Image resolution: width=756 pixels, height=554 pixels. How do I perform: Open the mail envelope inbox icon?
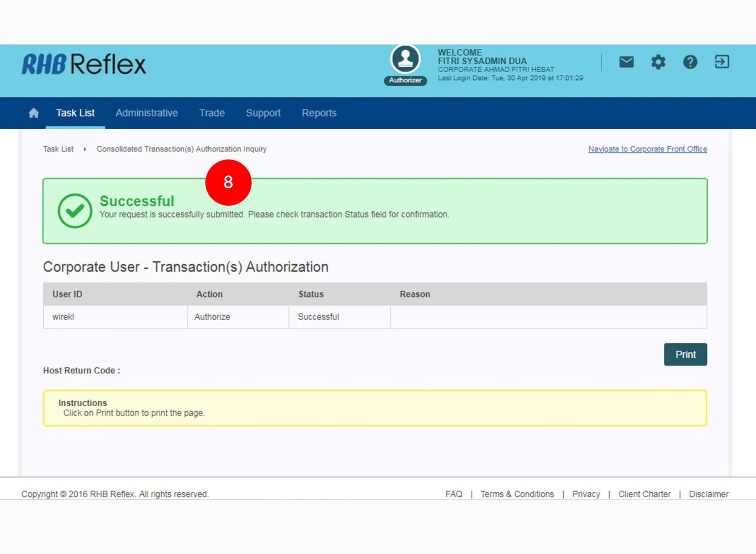[x=626, y=62]
